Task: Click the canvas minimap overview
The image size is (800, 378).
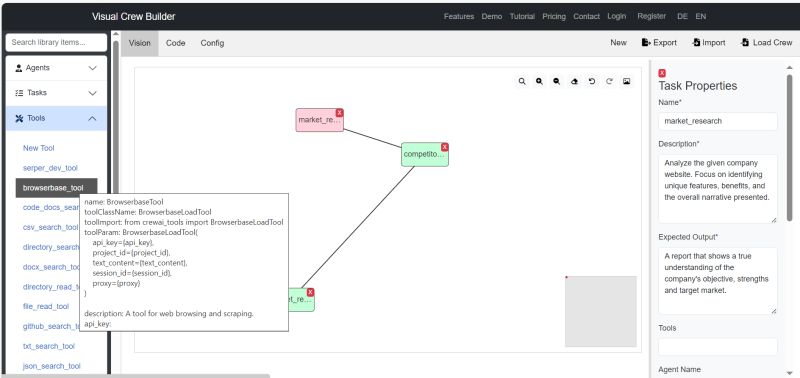Action: [601, 312]
